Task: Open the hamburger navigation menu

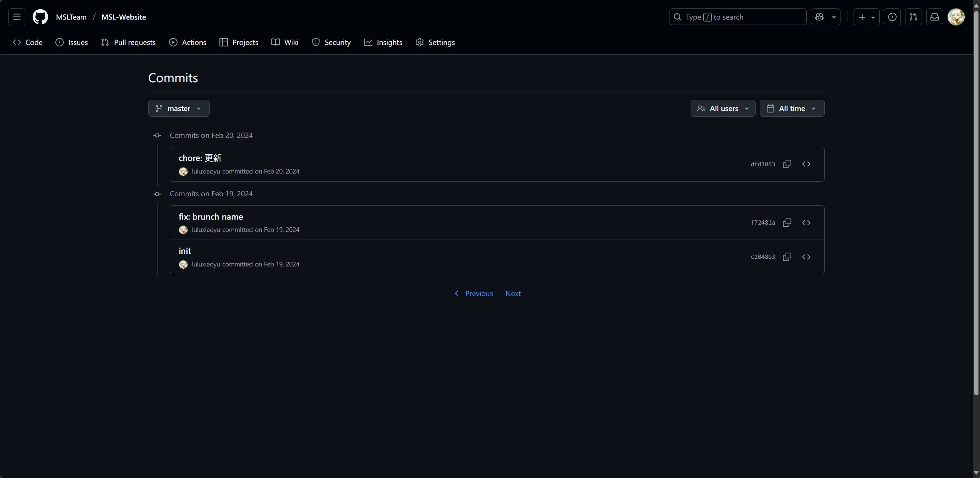Action: (x=17, y=17)
